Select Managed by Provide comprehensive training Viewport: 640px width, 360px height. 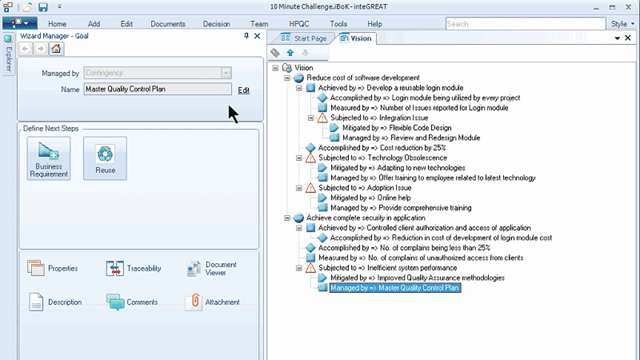coord(401,208)
